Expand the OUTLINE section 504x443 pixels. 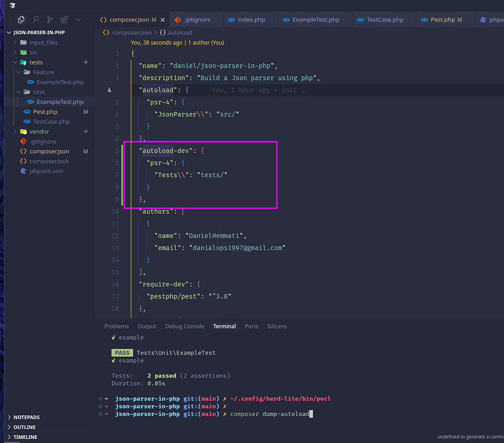pyautogui.click(x=24, y=427)
